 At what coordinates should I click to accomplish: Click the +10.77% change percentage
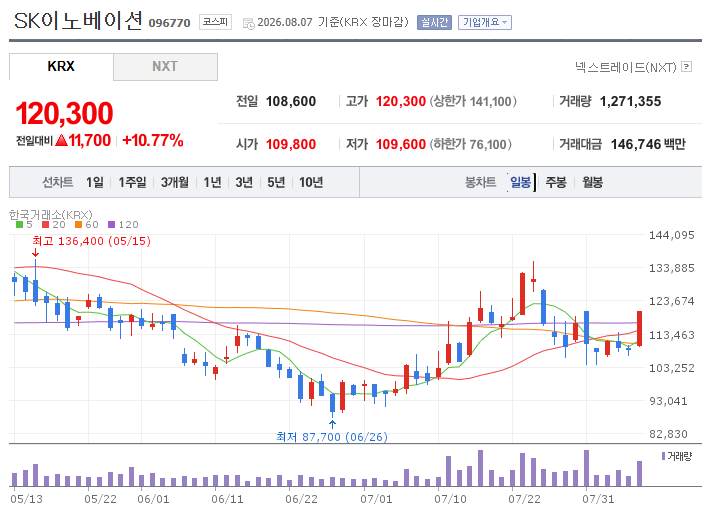153,141
